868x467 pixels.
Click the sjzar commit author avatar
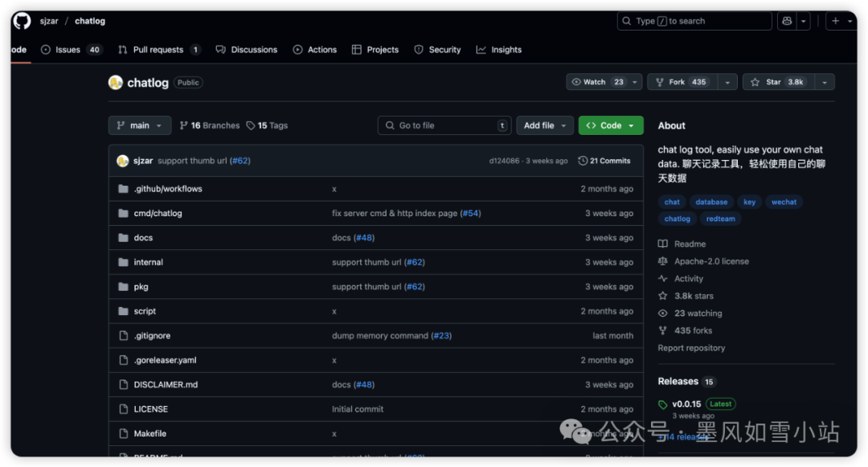pos(123,161)
